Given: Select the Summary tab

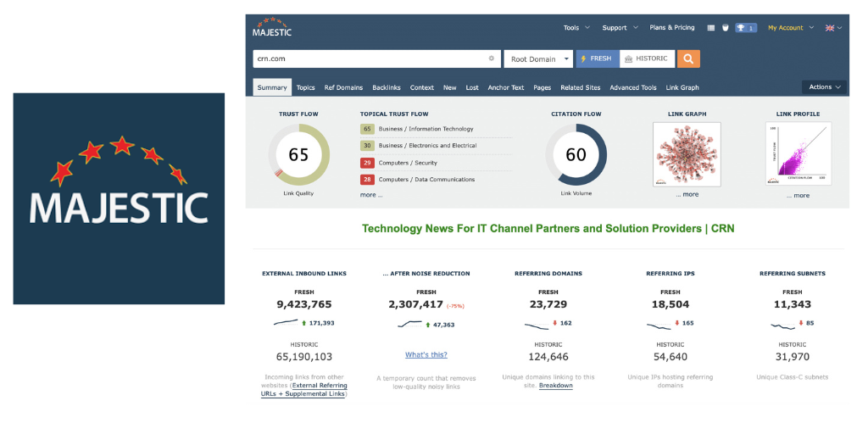Looking at the screenshot, I should click(x=272, y=87).
